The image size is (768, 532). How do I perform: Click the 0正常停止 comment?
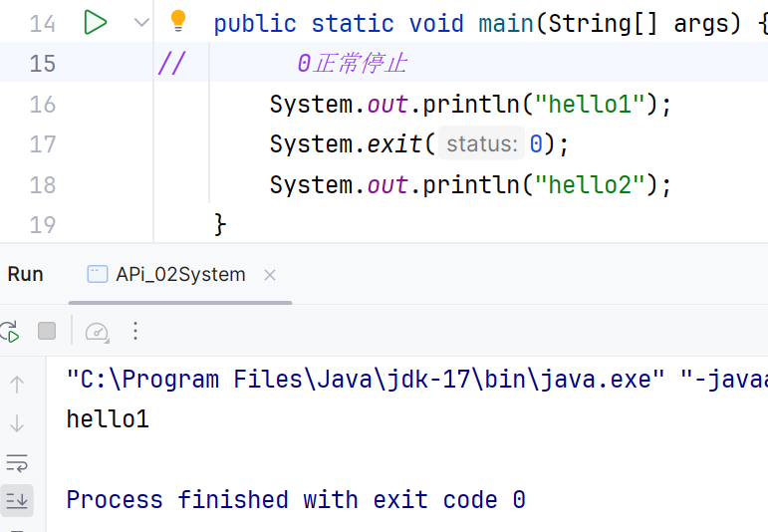point(353,64)
